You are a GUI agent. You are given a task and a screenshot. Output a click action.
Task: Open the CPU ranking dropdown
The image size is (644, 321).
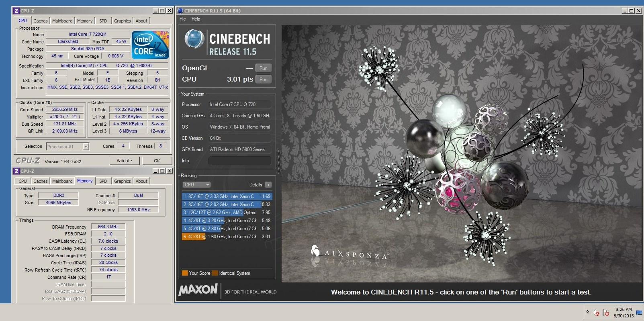click(196, 185)
